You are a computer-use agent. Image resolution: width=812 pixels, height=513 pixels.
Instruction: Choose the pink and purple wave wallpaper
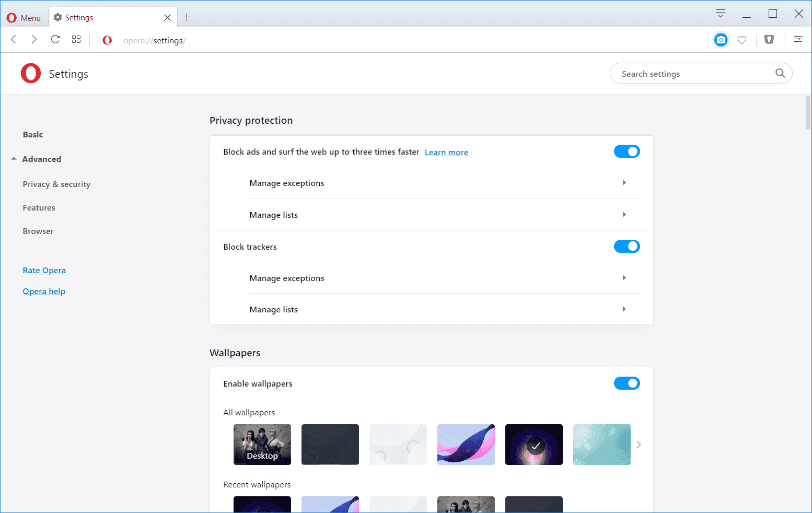point(466,445)
